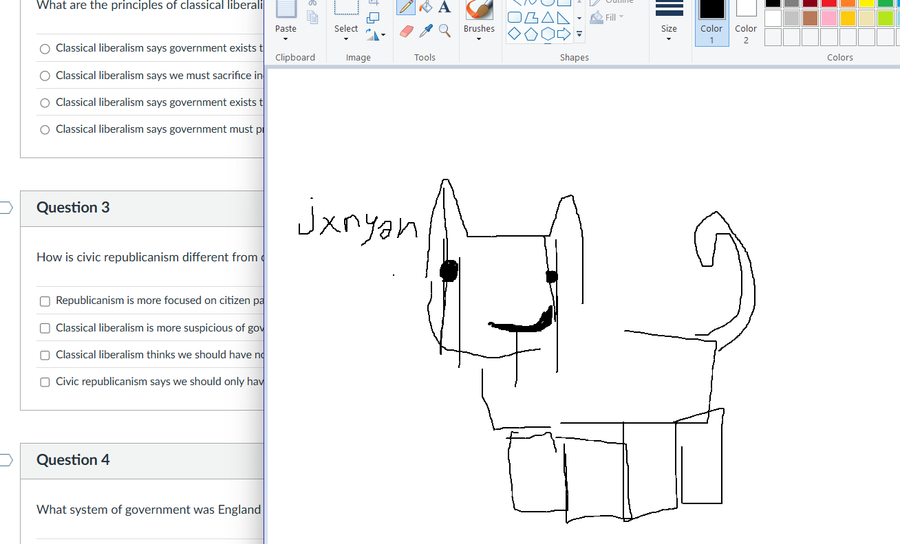Select radio 'we must sacrifice in'
The height and width of the screenshot is (544, 900).
[45, 76]
